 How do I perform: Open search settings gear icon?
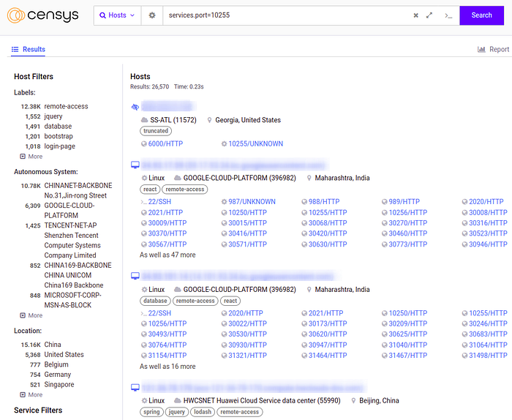click(152, 15)
